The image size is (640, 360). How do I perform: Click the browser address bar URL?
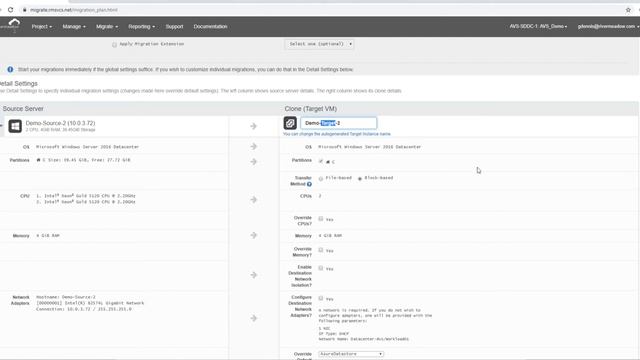click(x=74, y=10)
